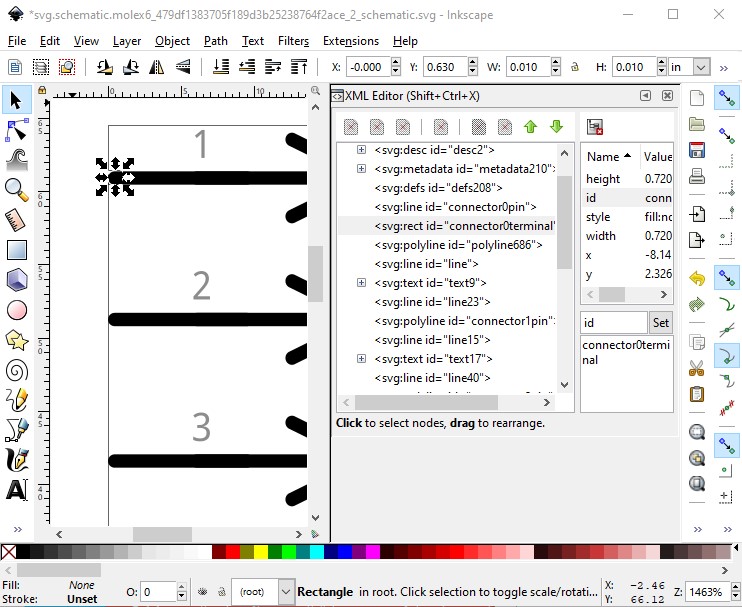The image size is (742, 607).
Task: Open the Path menu
Action: pos(216,41)
